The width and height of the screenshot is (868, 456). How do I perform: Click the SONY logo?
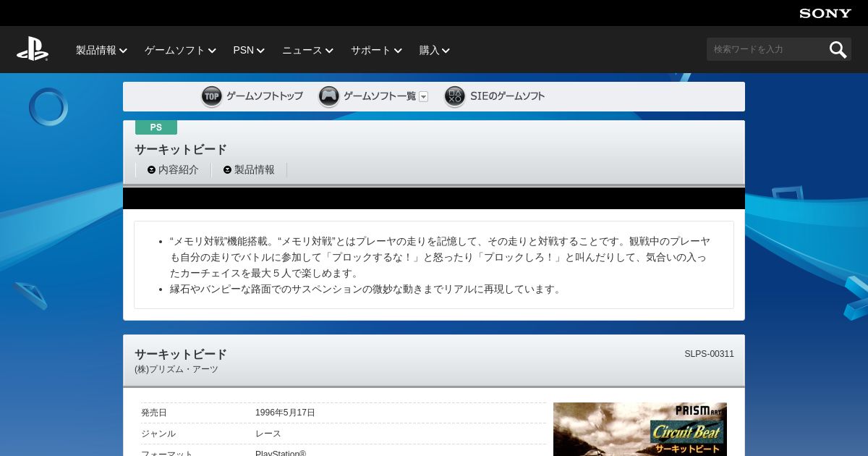(825, 13)
